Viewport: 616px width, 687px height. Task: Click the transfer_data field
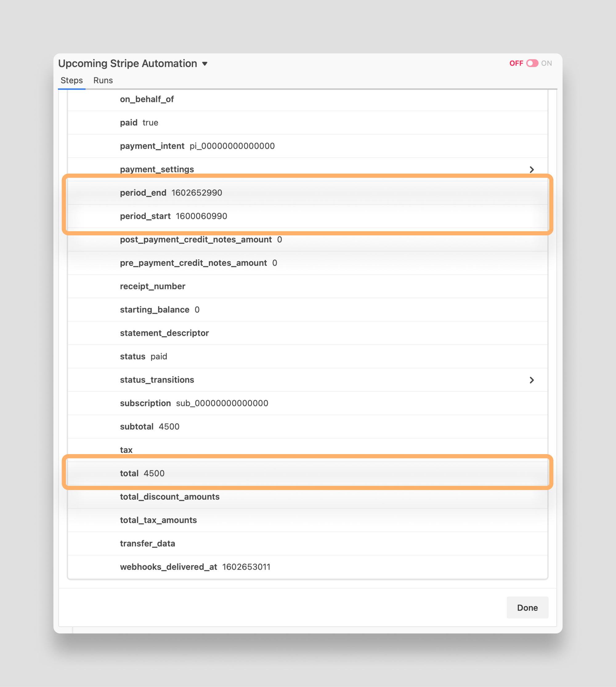pos(305,543)
